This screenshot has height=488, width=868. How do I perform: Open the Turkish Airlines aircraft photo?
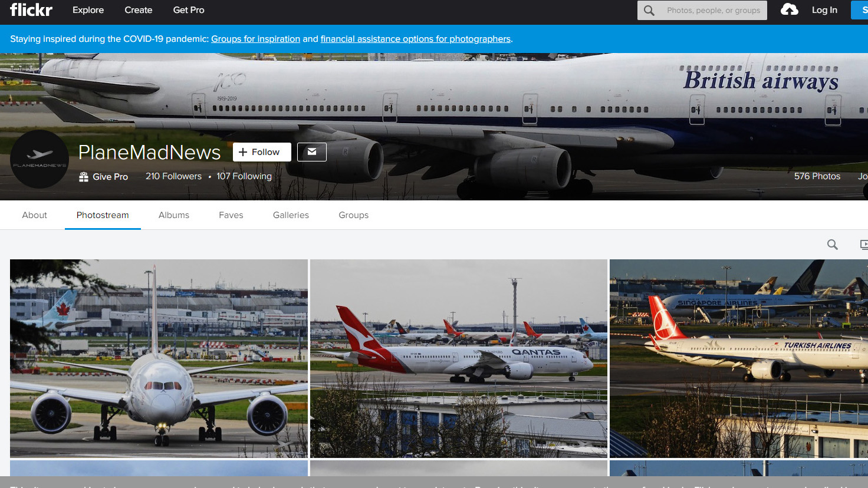pos(739,358)
